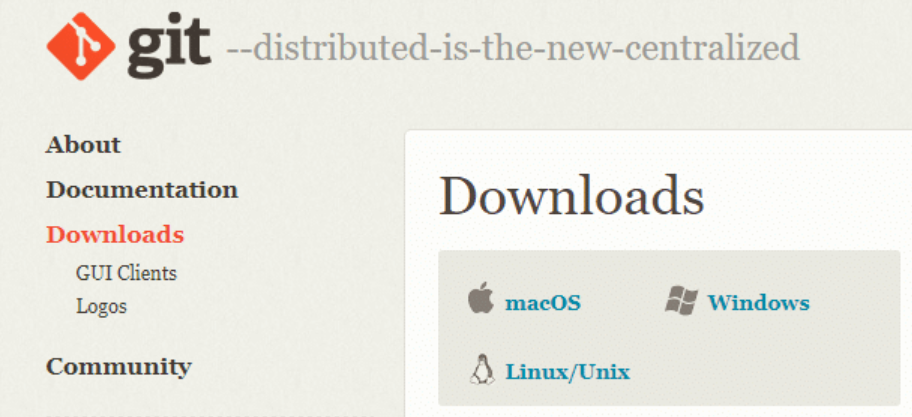912x417 pixels.
Task: Click the Windows flag icon
Action: point(681,301)
